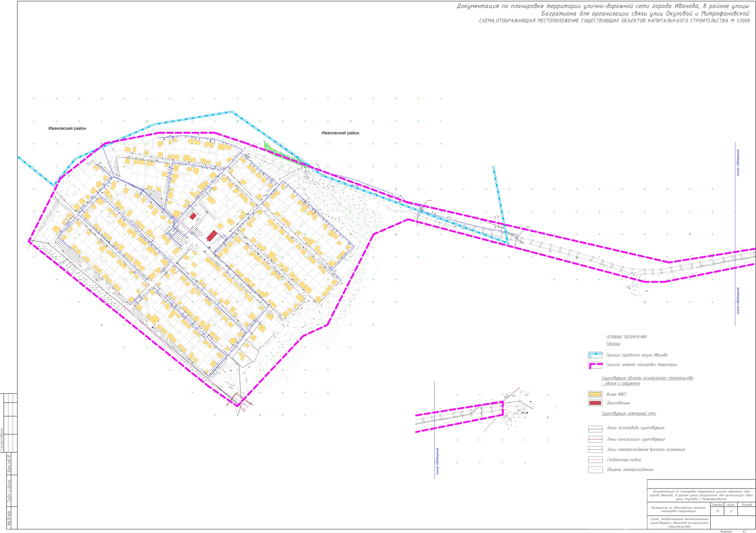Click the magenta planning boundary legend symbol
The image size is (756, 533).
[x=595, y=365]
